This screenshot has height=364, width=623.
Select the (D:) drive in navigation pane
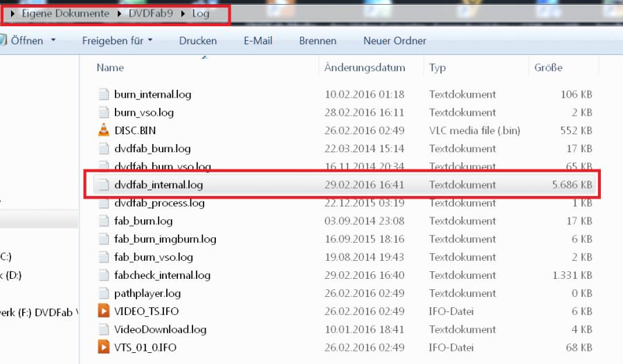coord(11,275)
